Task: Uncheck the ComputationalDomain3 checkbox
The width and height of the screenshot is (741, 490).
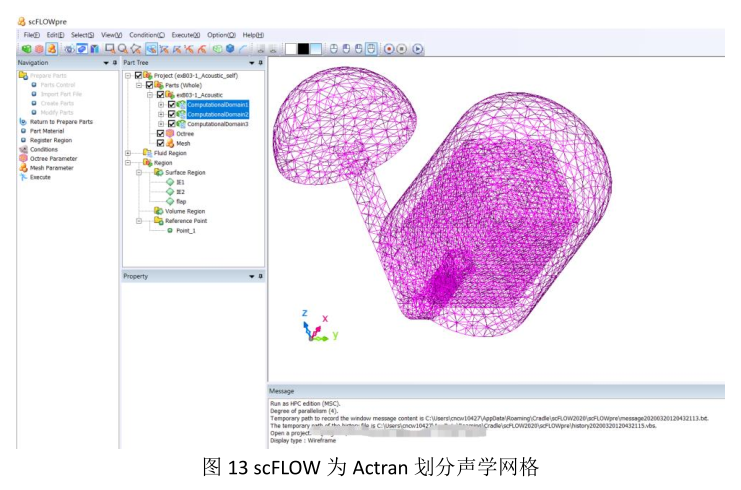Action: tap(171, 124)
